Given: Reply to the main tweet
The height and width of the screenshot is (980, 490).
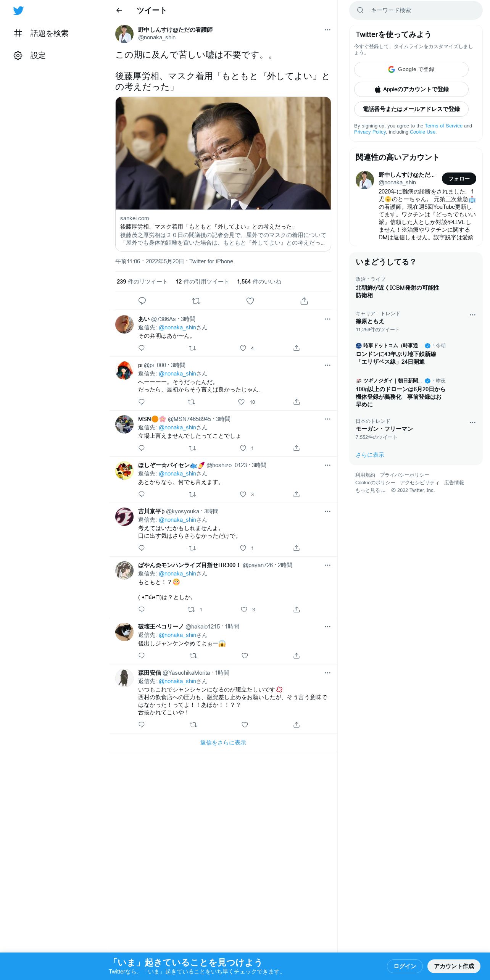Looking at the screenshot, I should click(x=142, y=301).
